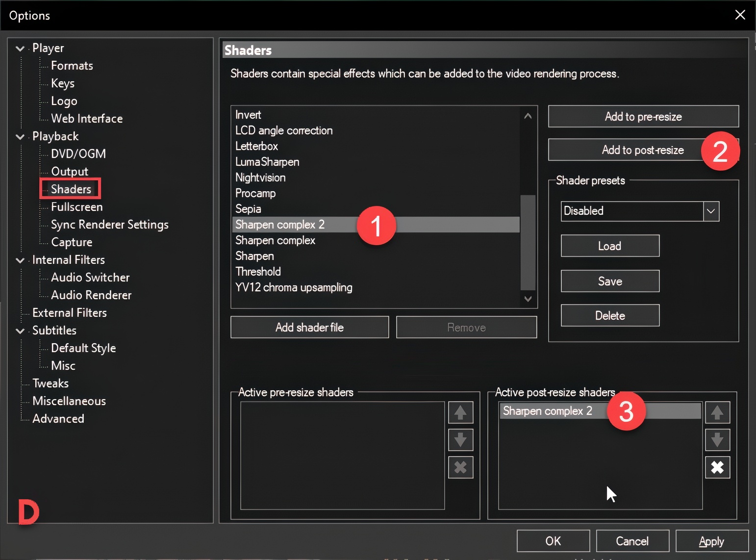
Task: Remove pre-resize shader X icon
Action: coord(460,467)
